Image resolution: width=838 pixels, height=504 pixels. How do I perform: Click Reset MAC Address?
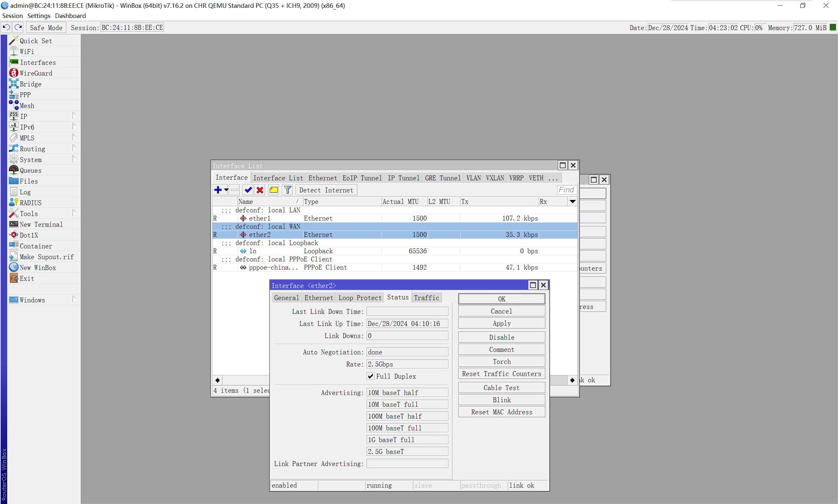[x=502, y=412]
